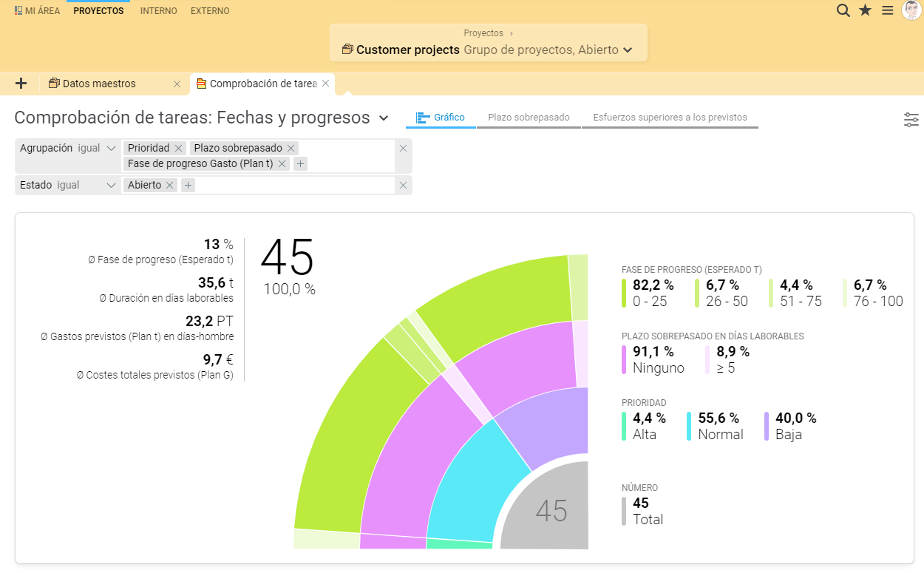The height and width of the screenshot is (573, 924).
Task: Add a new tab with plus icon
Action: point(21,84)
